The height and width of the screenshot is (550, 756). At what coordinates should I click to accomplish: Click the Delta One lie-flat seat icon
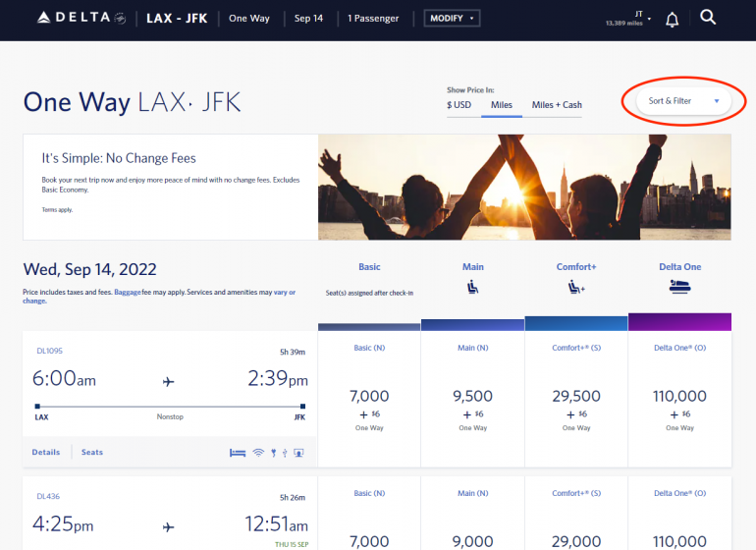[x=679, y=288]
